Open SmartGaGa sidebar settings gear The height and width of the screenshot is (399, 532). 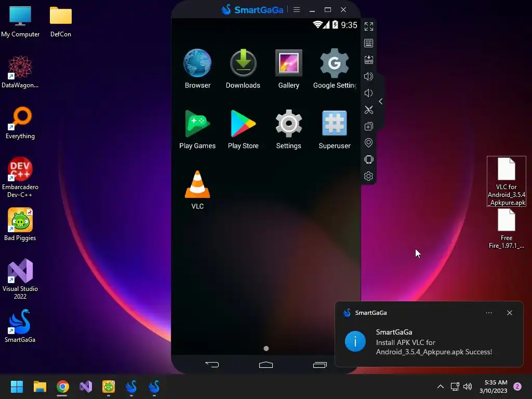click(369, 176)
